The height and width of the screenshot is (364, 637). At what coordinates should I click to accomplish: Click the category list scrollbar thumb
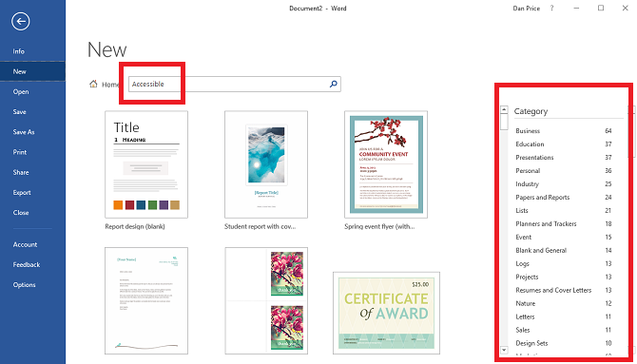click(504, 122)
